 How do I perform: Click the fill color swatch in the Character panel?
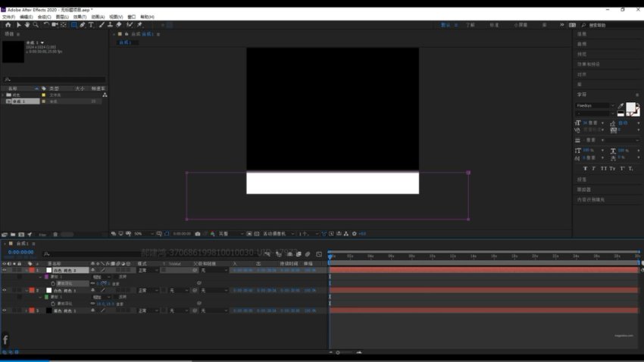tap(630, 107)
